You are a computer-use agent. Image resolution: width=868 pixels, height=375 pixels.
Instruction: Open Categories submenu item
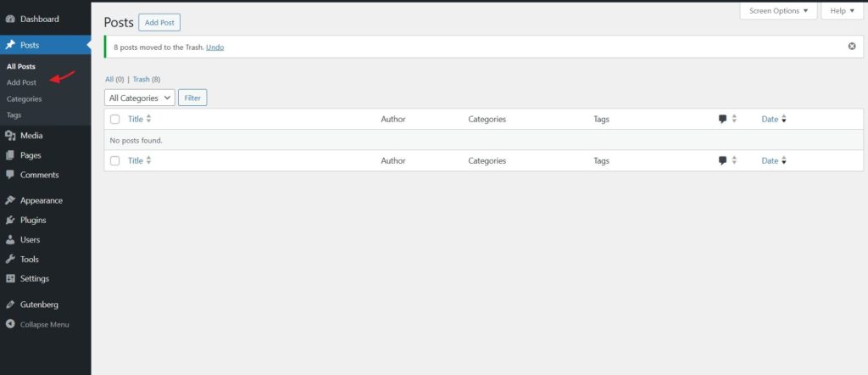tap(25, 99)
